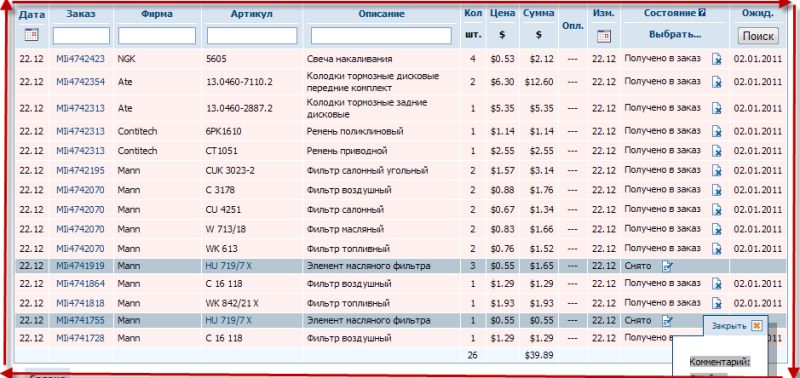Open the calendar under Дата column
The height and width of the screenshot is (378, 800).
[32, 35]
